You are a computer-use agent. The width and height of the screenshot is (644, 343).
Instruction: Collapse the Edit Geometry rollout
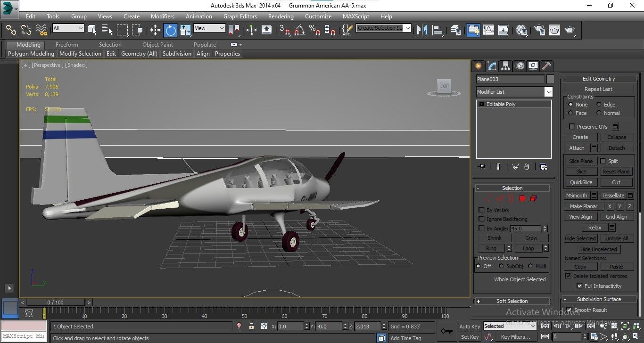598,79
